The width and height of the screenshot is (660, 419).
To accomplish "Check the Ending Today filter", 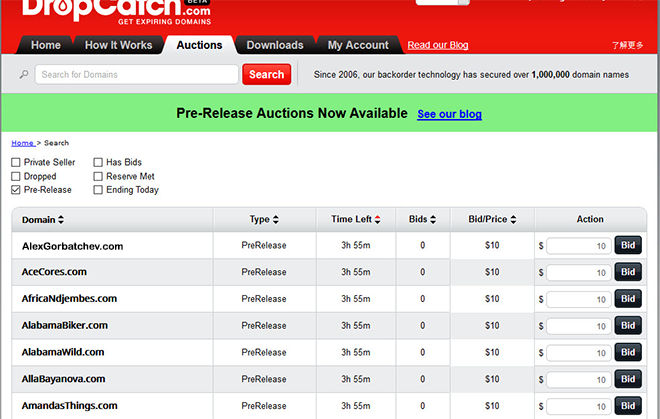I will point(98,190).
